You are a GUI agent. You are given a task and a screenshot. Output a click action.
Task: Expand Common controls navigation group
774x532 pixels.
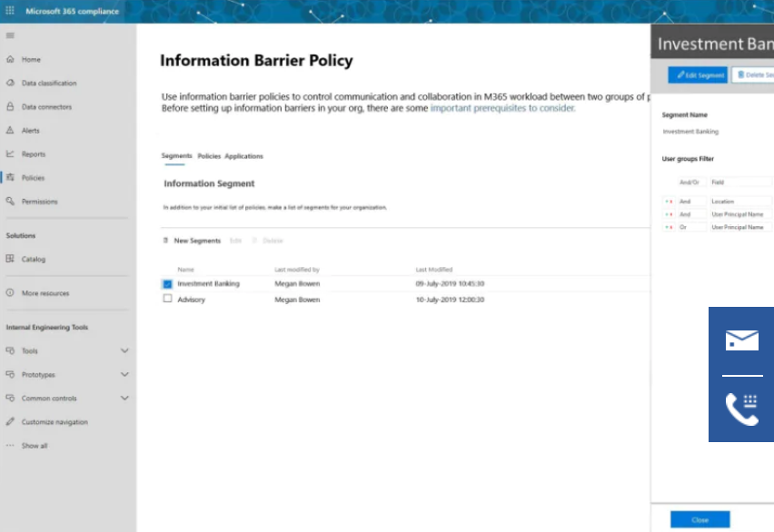(124, 398)
